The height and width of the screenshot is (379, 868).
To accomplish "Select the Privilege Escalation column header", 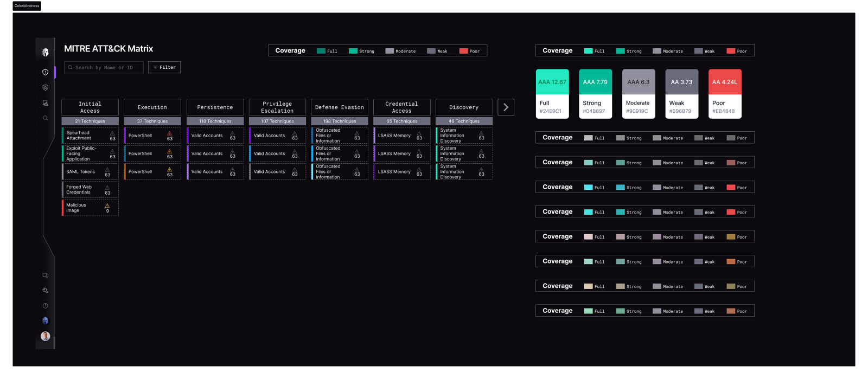I will (277, 107).
